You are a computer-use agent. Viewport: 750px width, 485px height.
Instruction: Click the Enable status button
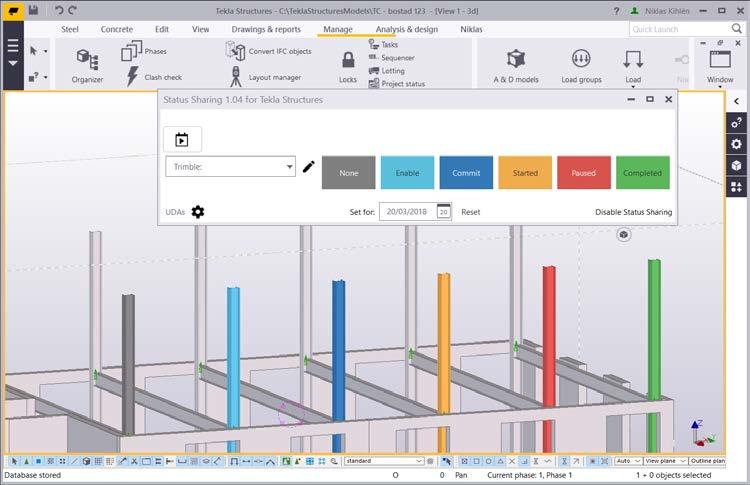coord(408,173)
